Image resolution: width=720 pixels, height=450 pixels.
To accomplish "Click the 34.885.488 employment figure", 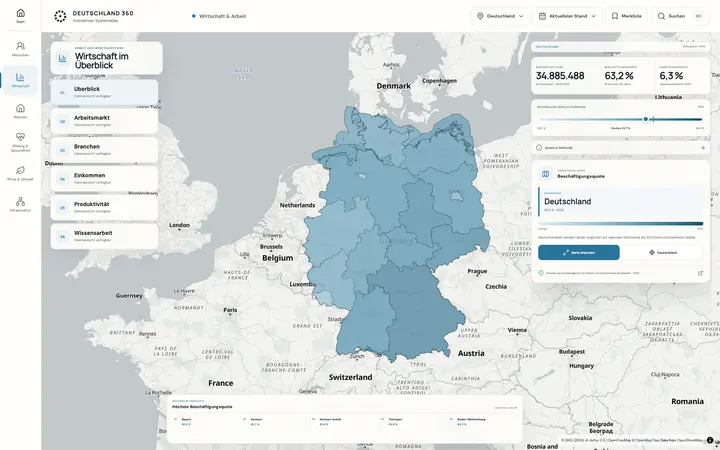I will 560,76.
